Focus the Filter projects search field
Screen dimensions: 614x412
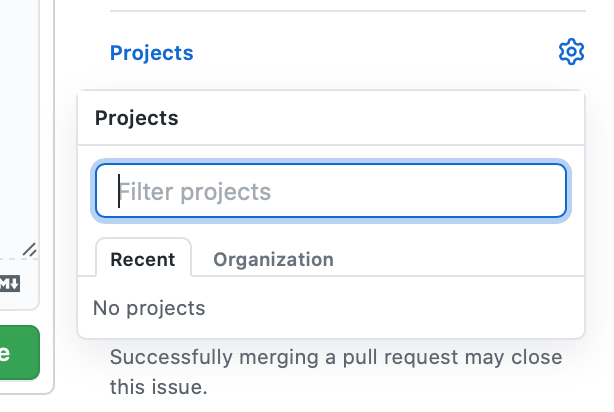(331, 191)
